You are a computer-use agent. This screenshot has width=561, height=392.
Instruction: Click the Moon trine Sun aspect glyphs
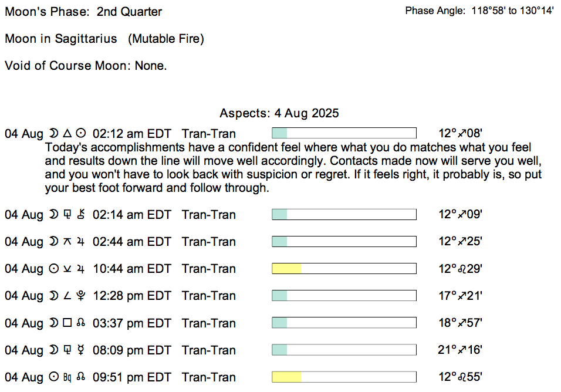(67, 133)
